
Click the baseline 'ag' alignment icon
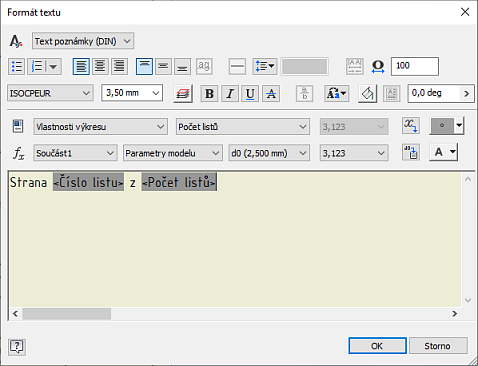click(204, 66)
